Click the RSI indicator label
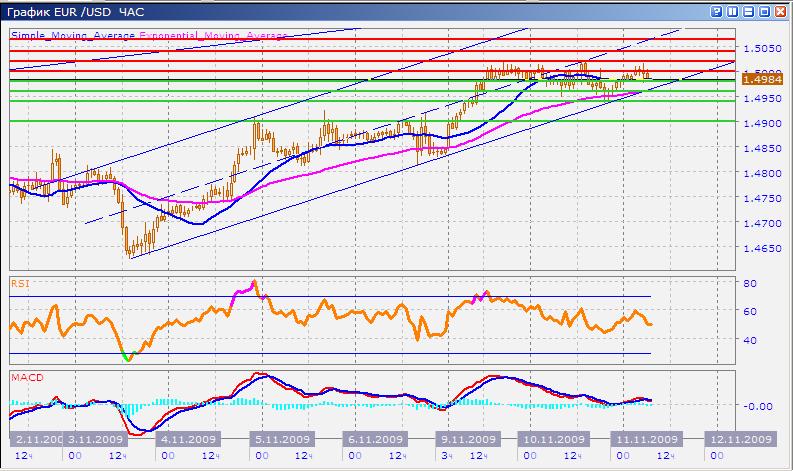The image size is (793, 471). 19,284
